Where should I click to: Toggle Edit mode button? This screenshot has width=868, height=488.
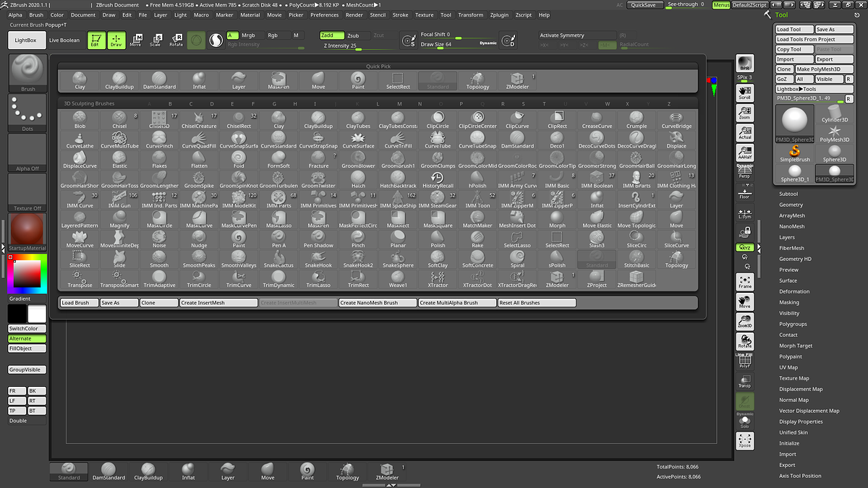coord(96,40)
